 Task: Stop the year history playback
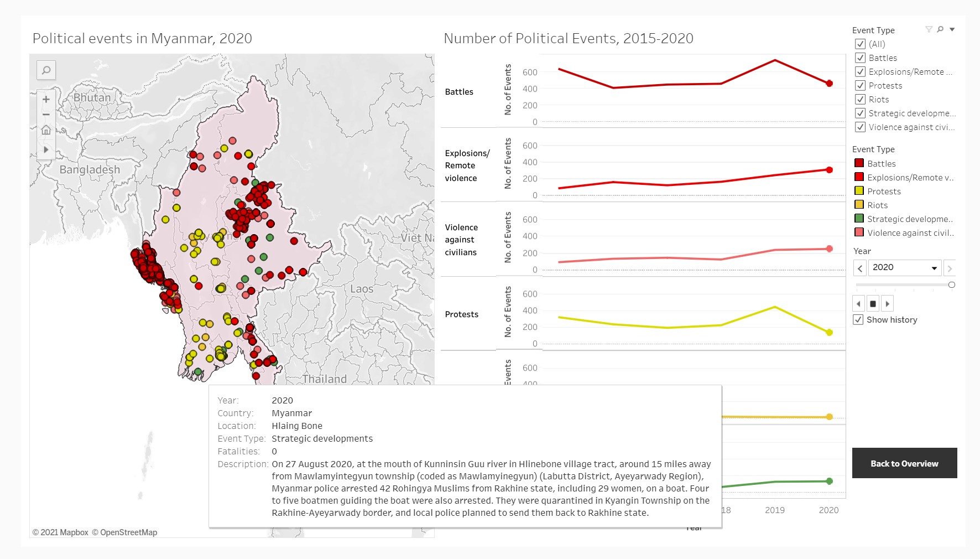point(873,303)
